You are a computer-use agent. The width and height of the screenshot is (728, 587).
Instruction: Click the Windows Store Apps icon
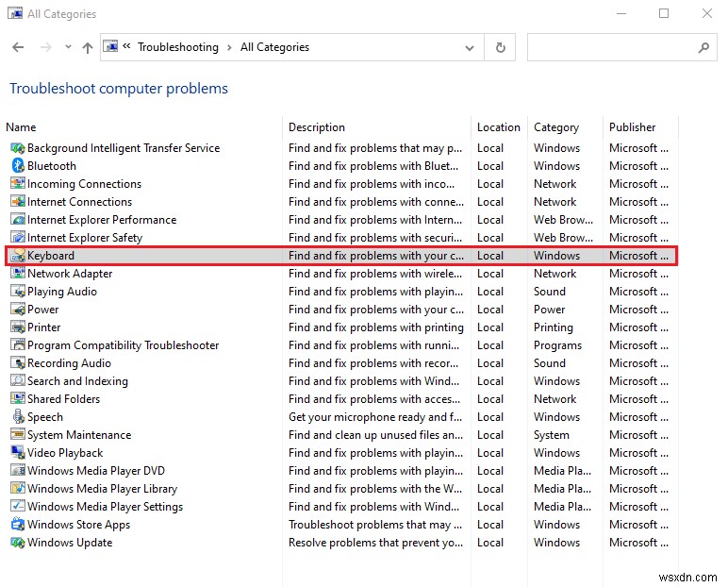pyautogui.click(x=18, y=525)
